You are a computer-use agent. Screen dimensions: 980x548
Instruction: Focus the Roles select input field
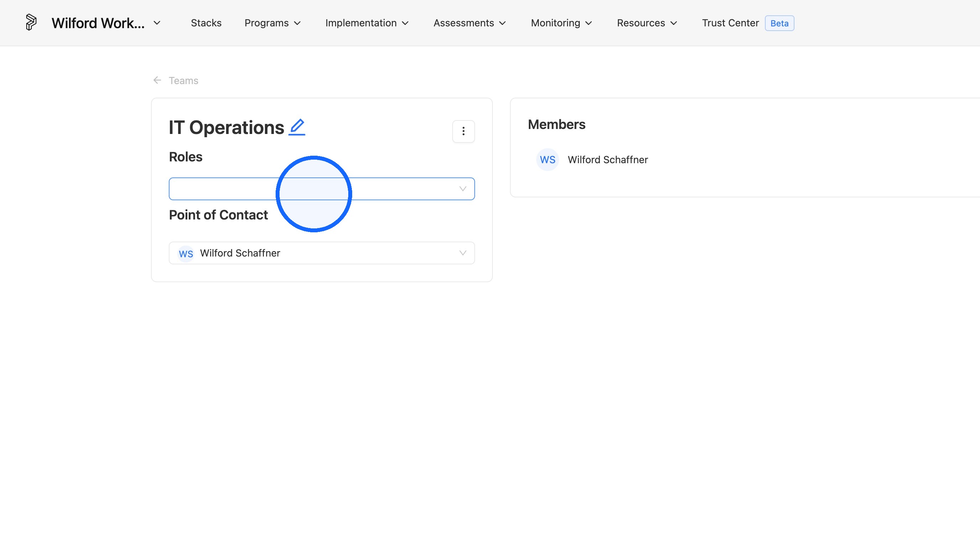click(322, 189)
